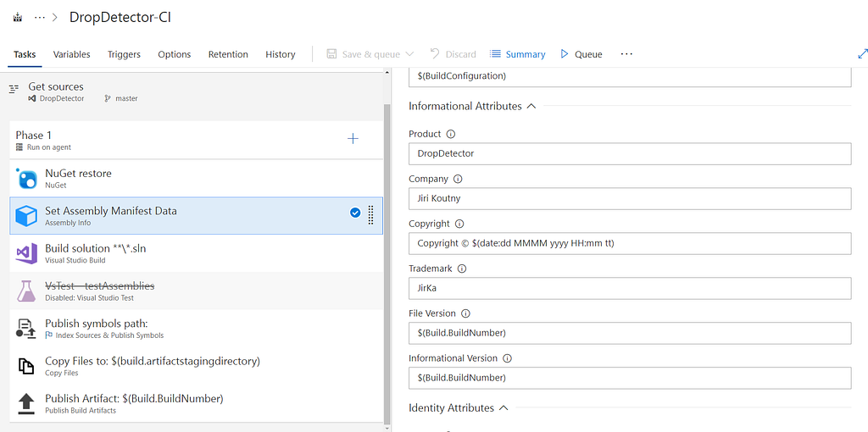Click the DropDetector-CI definition title
Viewport: 868px width, 432px height.
(x=120, y=17)
